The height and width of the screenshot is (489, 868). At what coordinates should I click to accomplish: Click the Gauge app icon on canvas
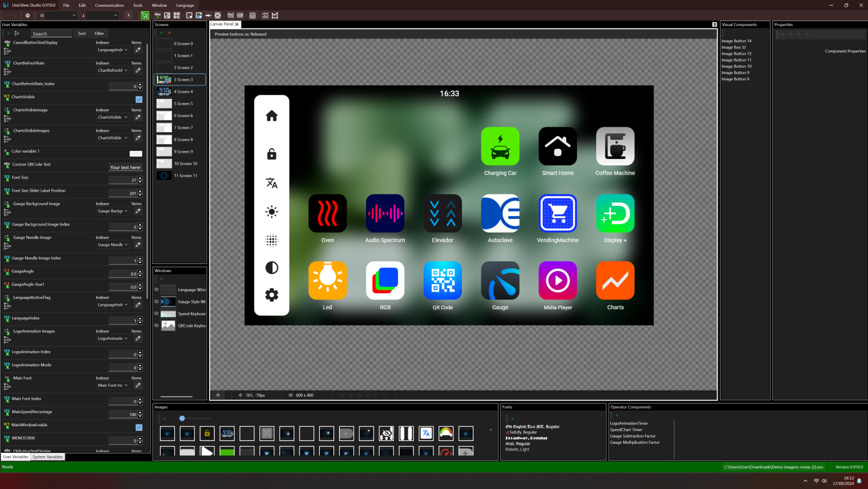click(x=500, y=280)
